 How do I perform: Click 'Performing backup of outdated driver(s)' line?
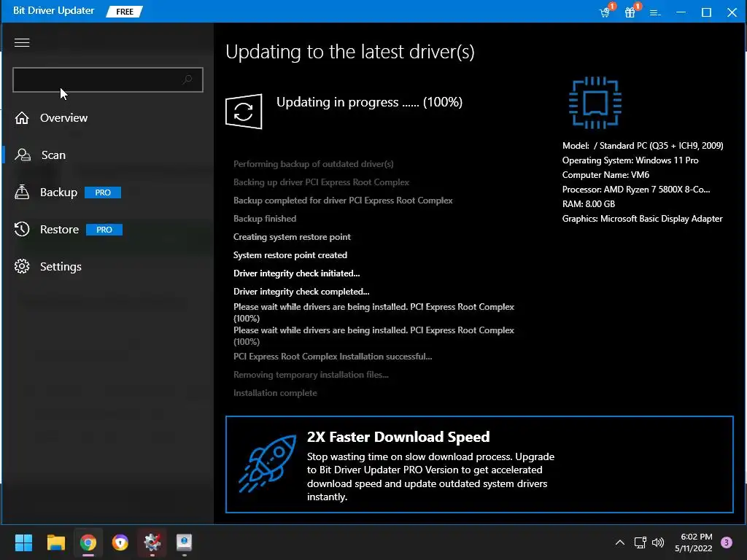(314, 164)
